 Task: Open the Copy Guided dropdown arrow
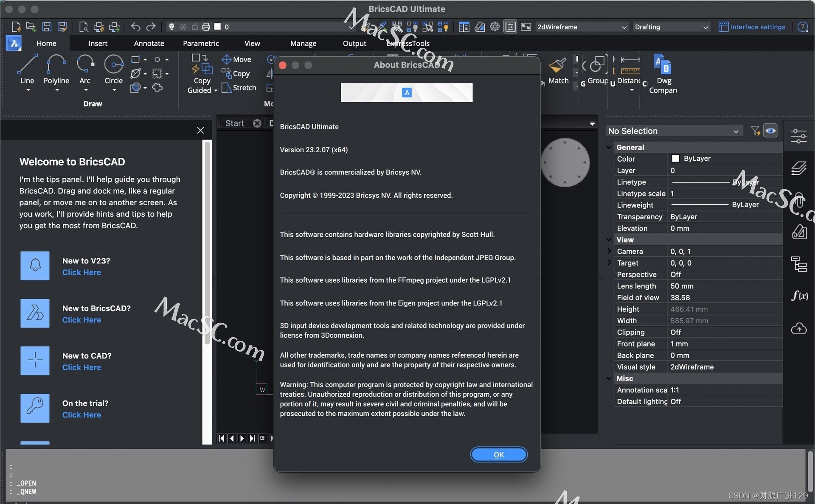pos(216,90)
